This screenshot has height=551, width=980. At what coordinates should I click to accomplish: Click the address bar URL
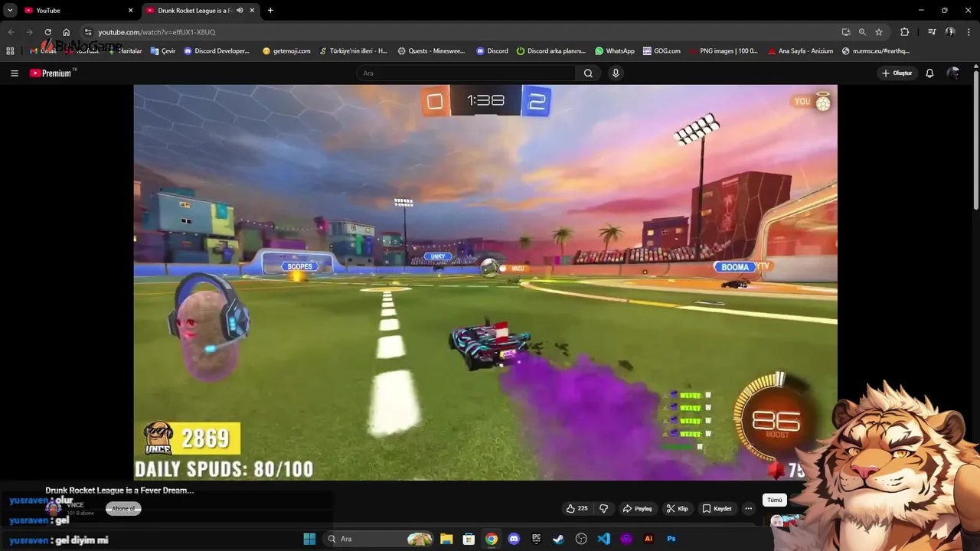(x=157, y=32)
